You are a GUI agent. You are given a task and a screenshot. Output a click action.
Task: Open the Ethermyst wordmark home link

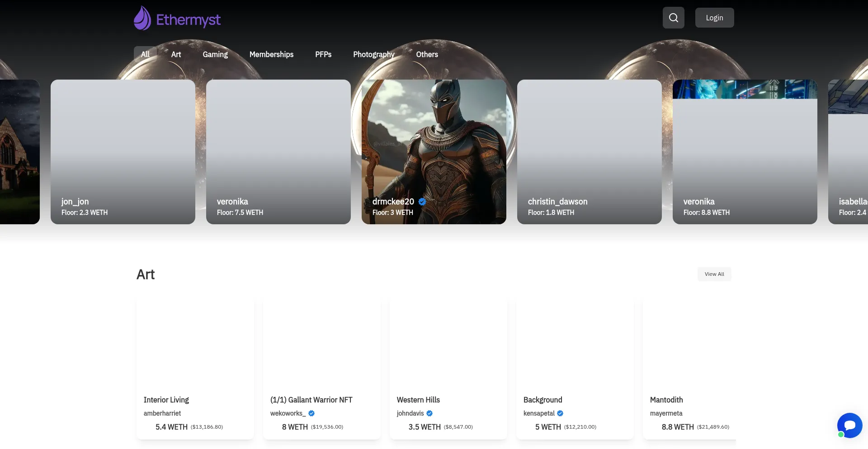(188, 19)
